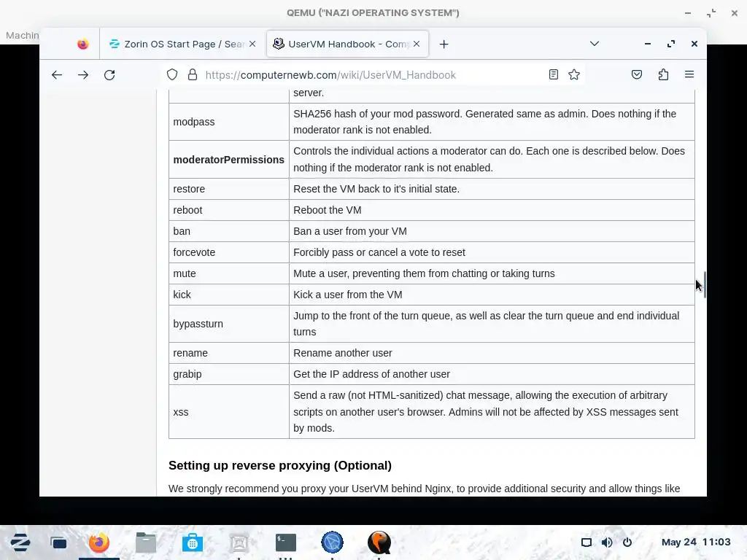
Task: Open the Zorin start menu
Action: point(20,542)
